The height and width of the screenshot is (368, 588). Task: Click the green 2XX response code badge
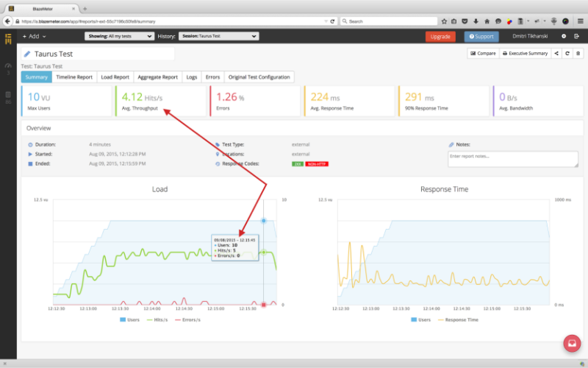298,164
